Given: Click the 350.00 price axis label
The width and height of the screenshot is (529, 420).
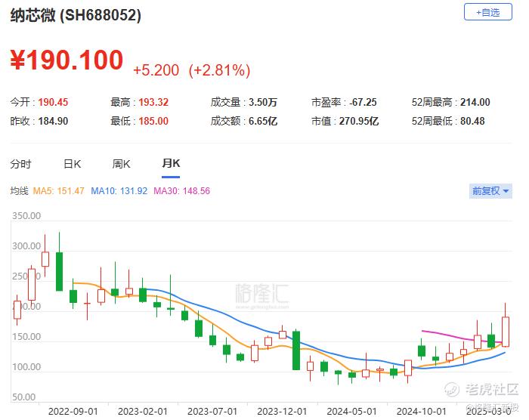Looking at the screenshot, I should (x=26, y=216).
